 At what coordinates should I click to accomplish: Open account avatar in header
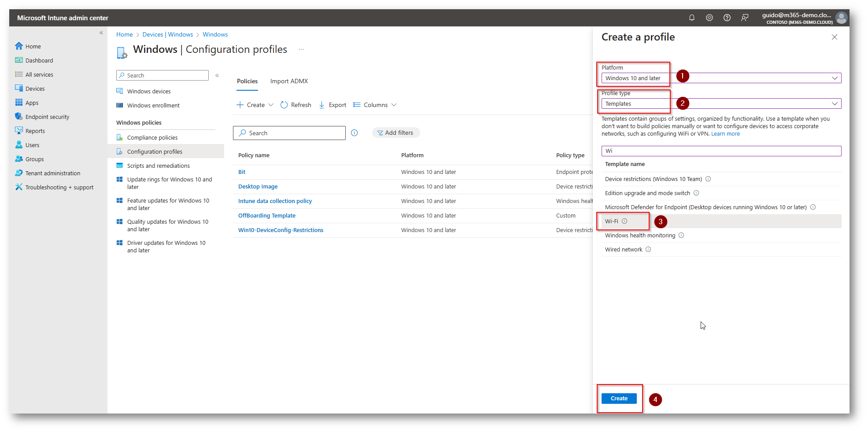coord(842,18)
